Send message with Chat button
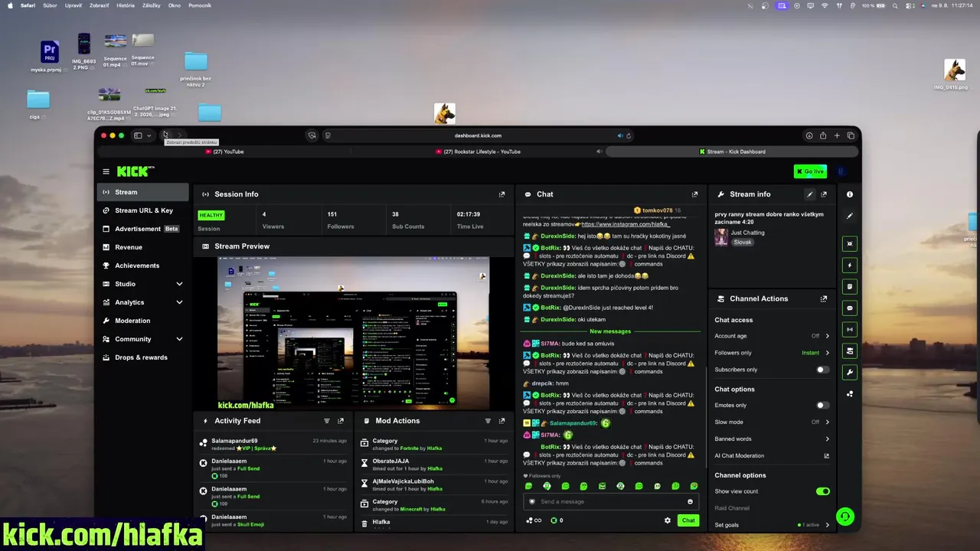The height and width of the screenshot is (551, 980). click(688, 520)
